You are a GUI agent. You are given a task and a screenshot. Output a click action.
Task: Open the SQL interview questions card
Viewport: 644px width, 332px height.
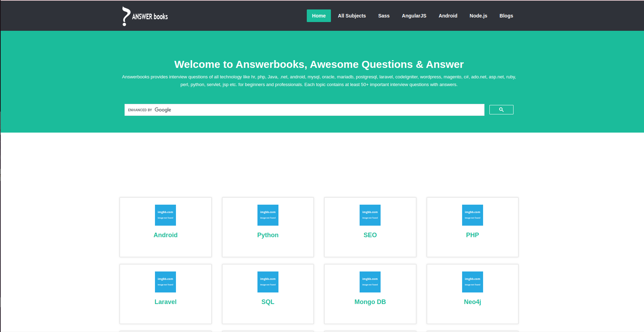pos(268,302)
